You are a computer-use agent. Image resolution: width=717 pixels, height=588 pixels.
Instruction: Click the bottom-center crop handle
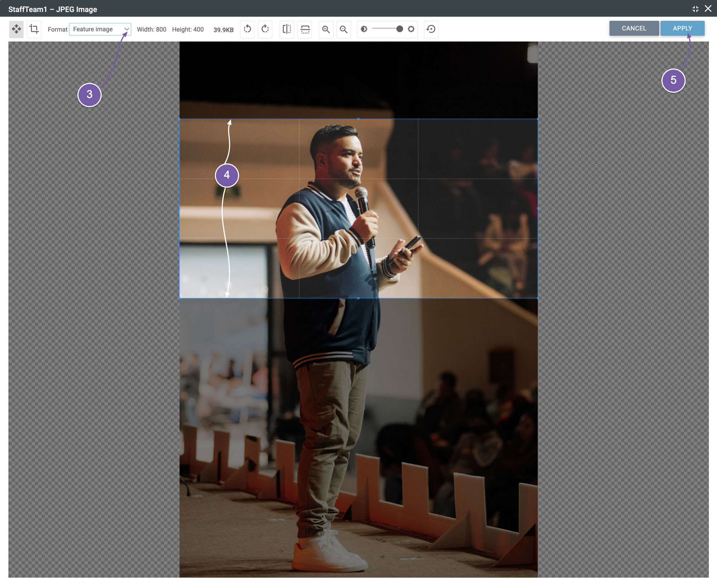click(x=358, y=298)
